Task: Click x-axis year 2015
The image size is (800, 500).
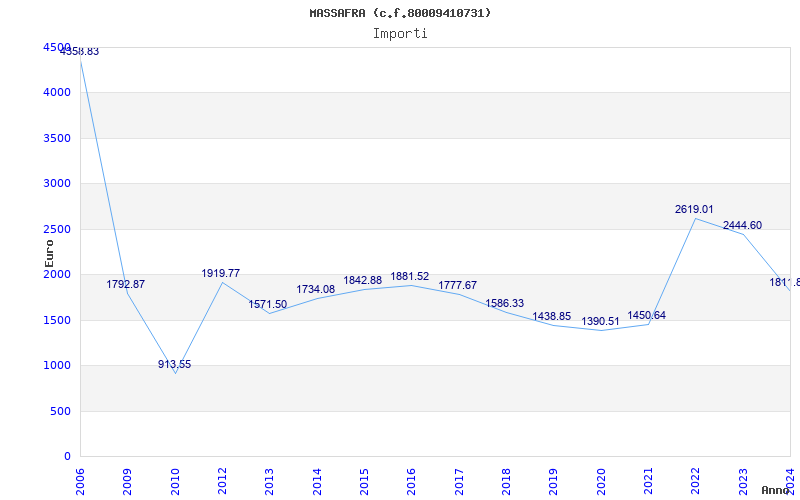Action: pos(364,482)
